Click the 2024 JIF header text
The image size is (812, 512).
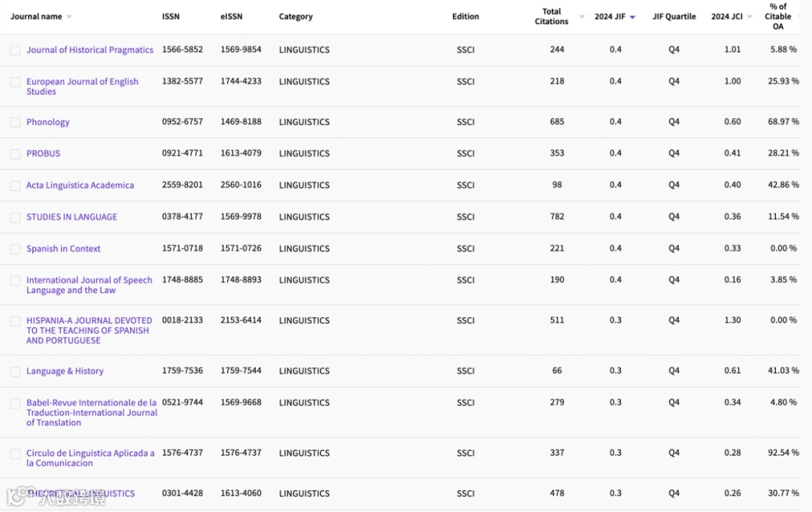click(x=610, y=17)
